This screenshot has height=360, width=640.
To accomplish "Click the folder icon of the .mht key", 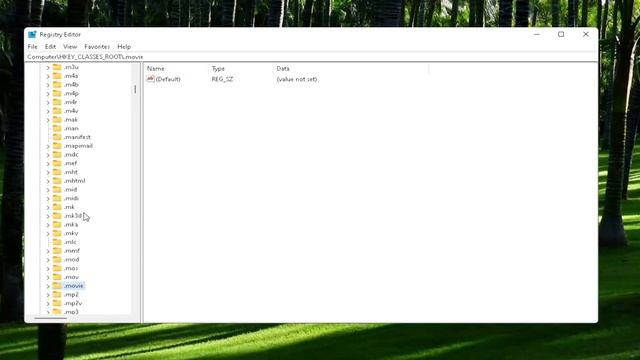I will 57,172.
